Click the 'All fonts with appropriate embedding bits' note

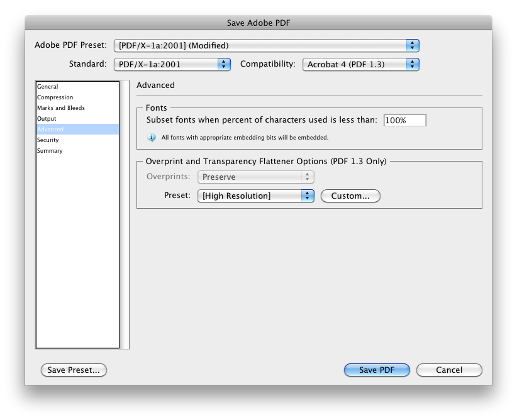coord(245,138)
